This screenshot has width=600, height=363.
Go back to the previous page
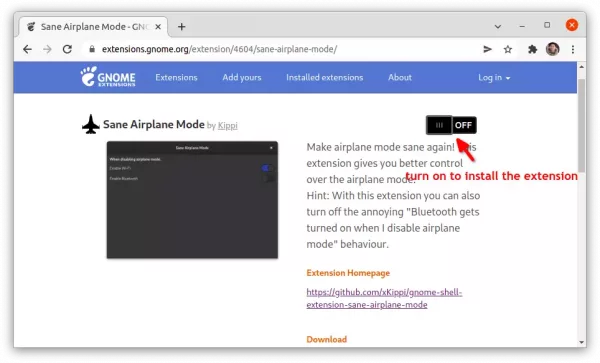tap(27, 49)
